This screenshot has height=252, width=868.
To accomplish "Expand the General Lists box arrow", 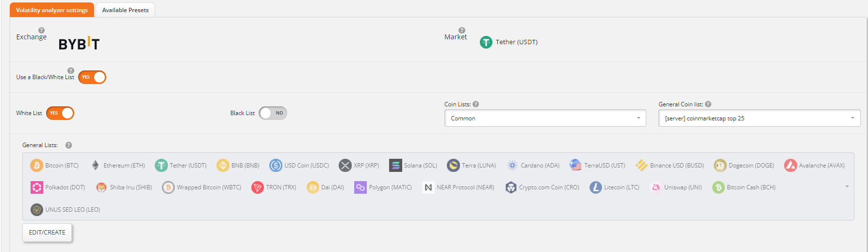I will coord(847,186).
